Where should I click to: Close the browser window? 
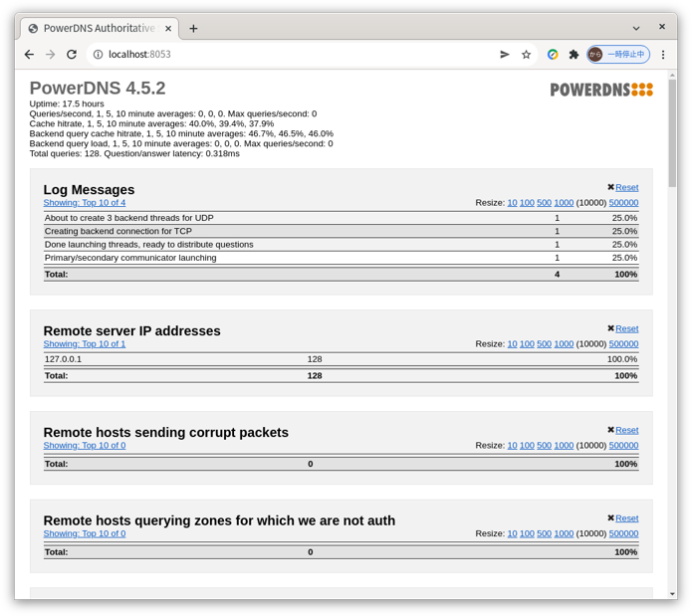662,27
